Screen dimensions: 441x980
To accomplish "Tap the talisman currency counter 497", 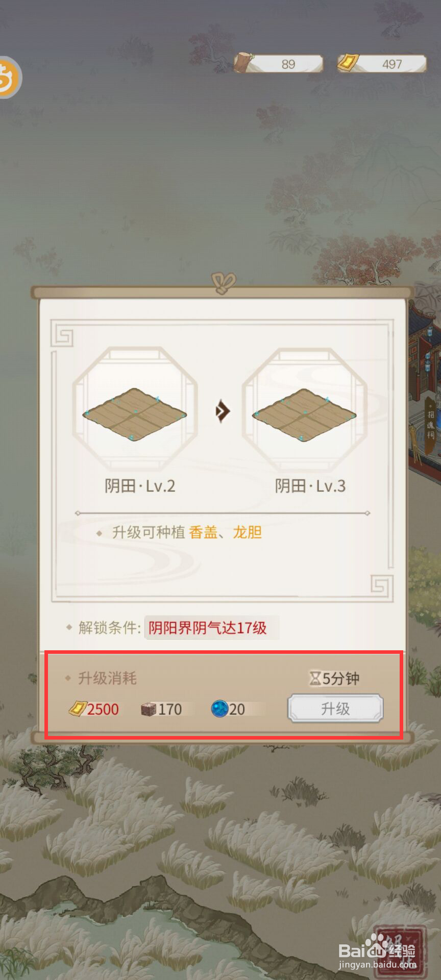I will point(392,64).
